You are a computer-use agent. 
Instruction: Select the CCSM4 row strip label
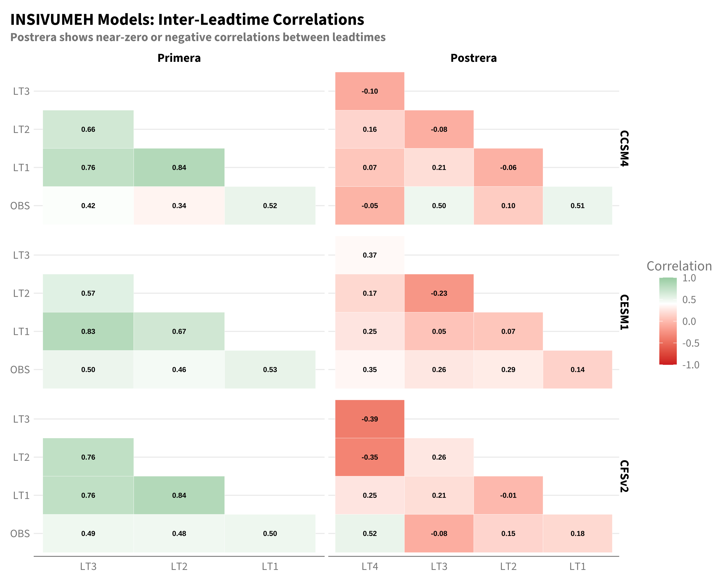click(x=624, y=148)
